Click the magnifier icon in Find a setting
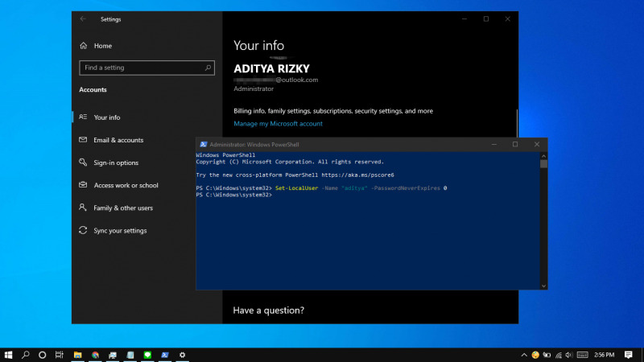 pyautogui.click(x=208, y=68)
